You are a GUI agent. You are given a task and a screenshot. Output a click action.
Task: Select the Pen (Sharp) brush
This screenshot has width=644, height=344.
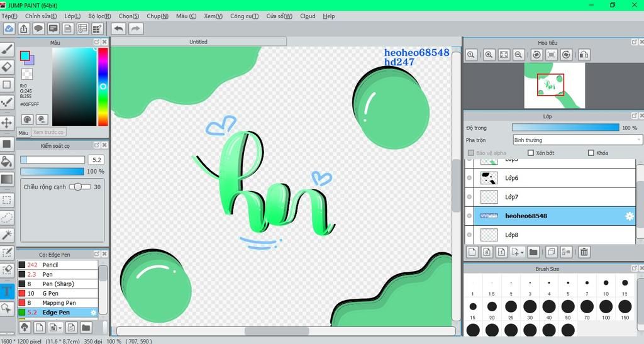click(57, 284)
